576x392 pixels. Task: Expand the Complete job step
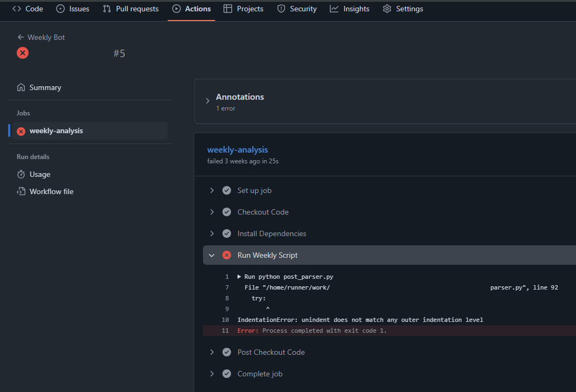[x=212, y=374]
